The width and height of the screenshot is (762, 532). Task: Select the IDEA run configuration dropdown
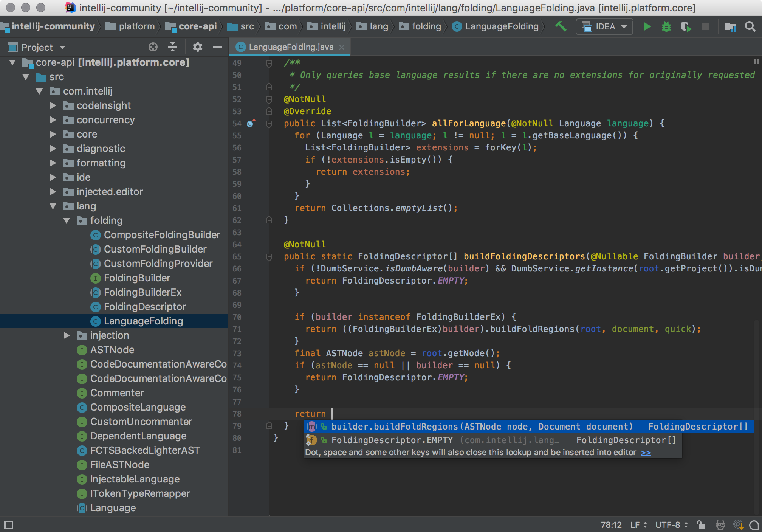[605, 26]
